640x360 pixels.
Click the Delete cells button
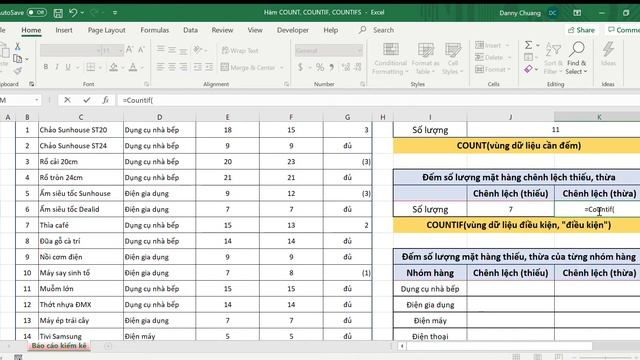(493, 58)
